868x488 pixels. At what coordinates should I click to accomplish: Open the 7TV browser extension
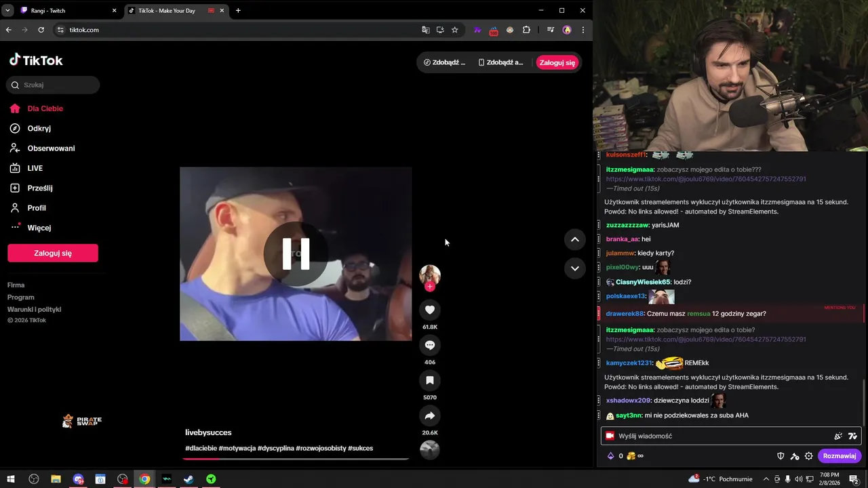point(477,30)
